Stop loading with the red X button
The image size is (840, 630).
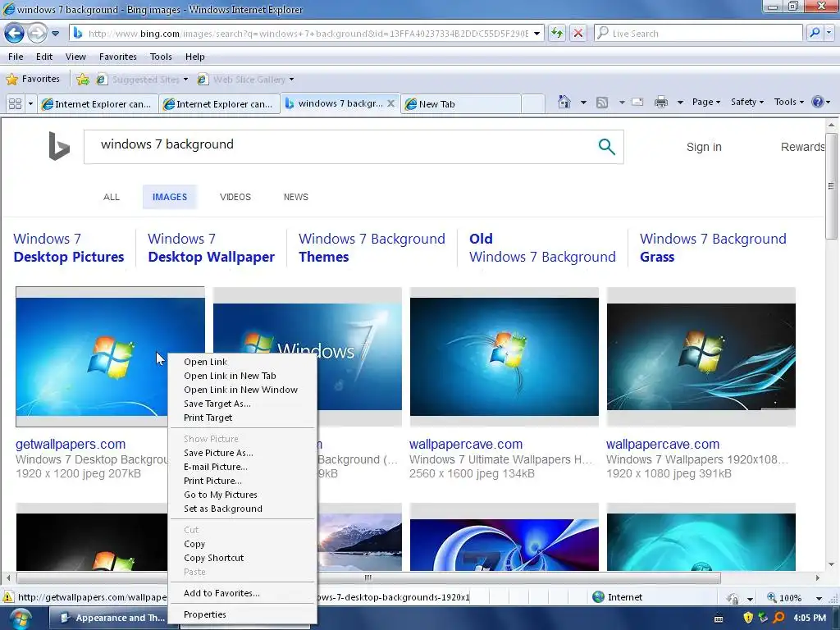point(578,33)
